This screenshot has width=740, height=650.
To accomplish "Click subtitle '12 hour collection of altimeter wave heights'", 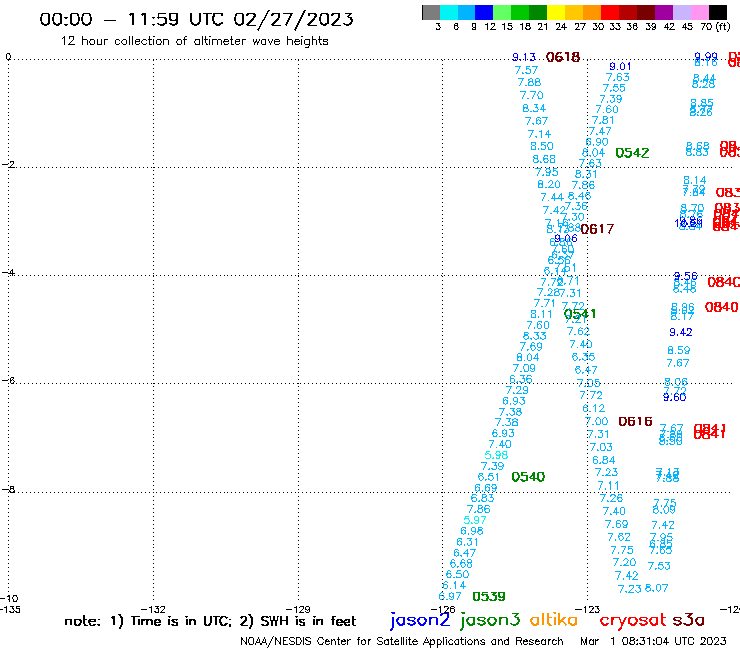I will (x=194, y=41).
